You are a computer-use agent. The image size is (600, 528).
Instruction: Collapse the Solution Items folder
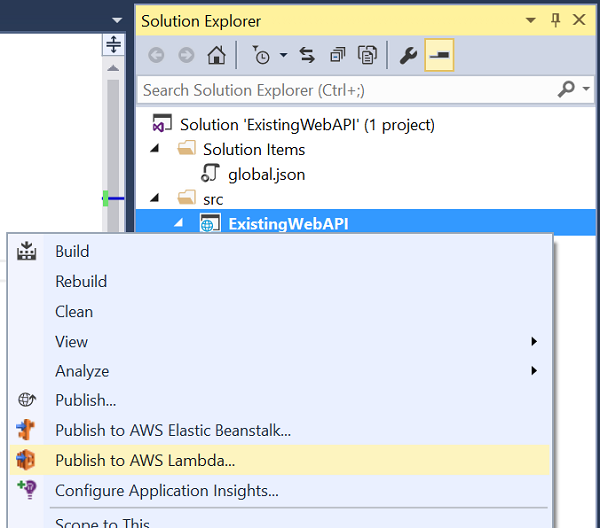155,148
